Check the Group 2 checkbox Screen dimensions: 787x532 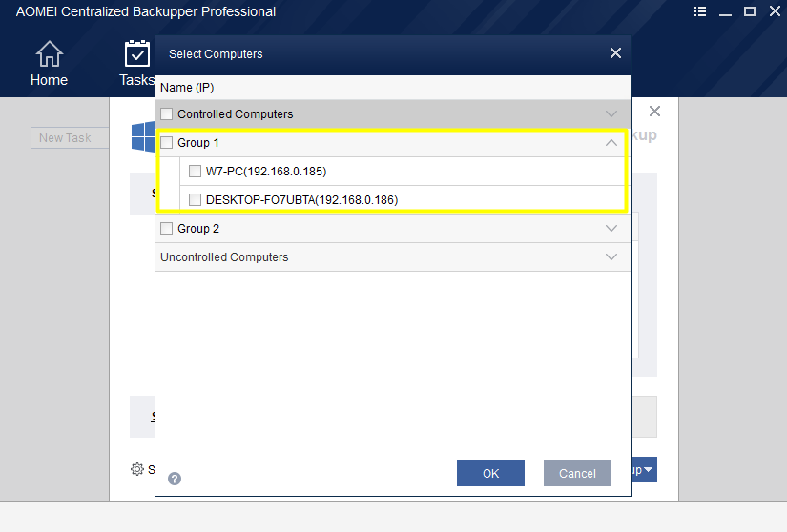(x=166, y=228)
